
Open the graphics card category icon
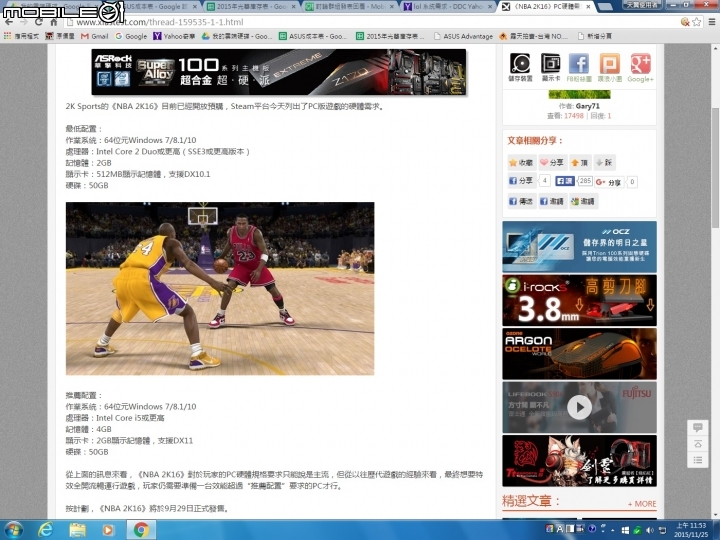click(x=551, y=67)
